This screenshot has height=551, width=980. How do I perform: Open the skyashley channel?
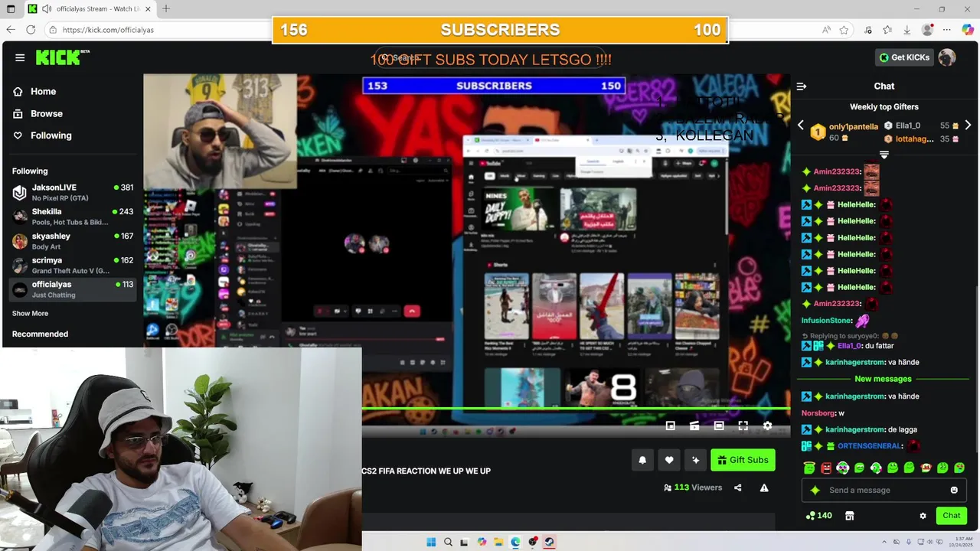pyautogui.click(x=73, y=241)
